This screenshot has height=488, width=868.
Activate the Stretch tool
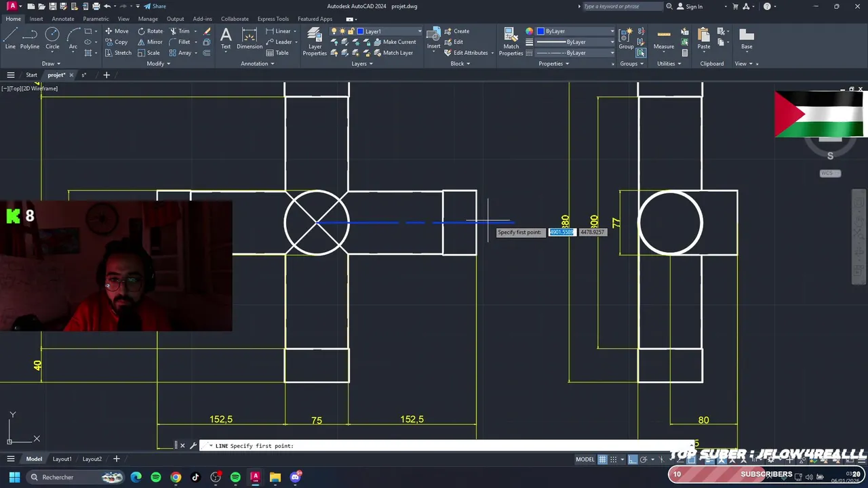click(x=118, y=53)
